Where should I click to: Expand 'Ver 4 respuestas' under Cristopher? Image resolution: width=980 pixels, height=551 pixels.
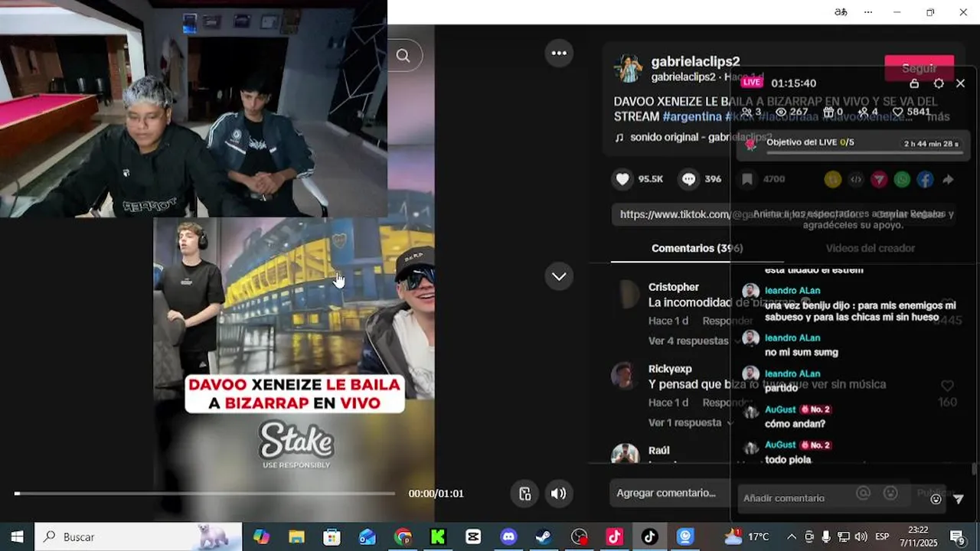point(693,341)
